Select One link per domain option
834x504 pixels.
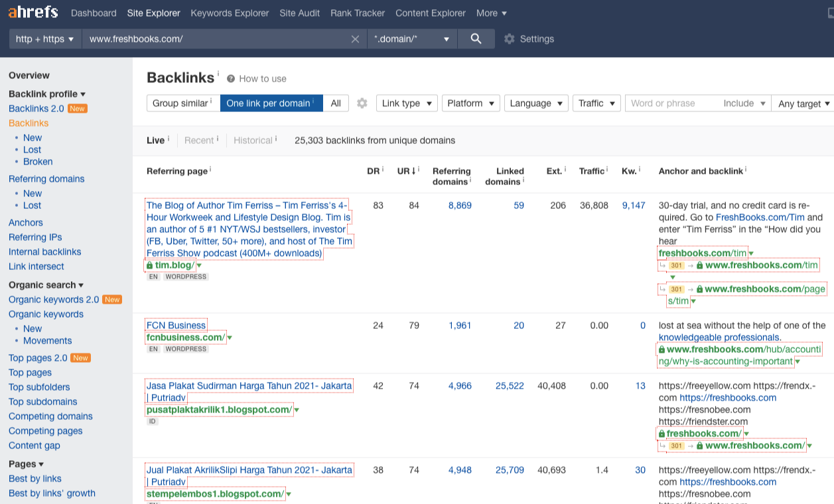tap(271, 103)
